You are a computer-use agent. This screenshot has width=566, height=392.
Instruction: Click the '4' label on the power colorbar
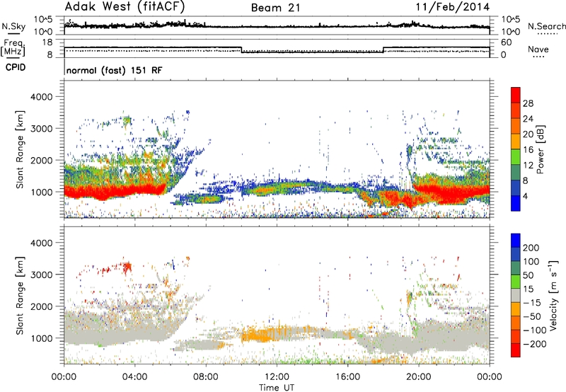[526, 196]
